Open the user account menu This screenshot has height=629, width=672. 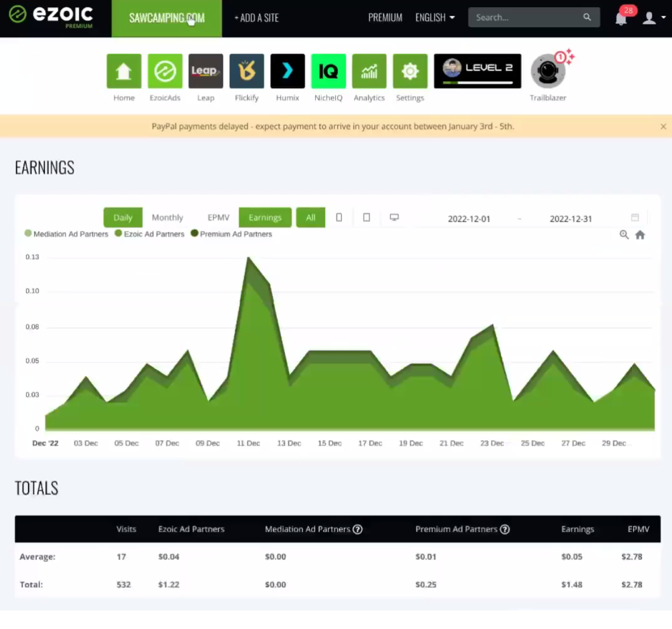point(653,18)
